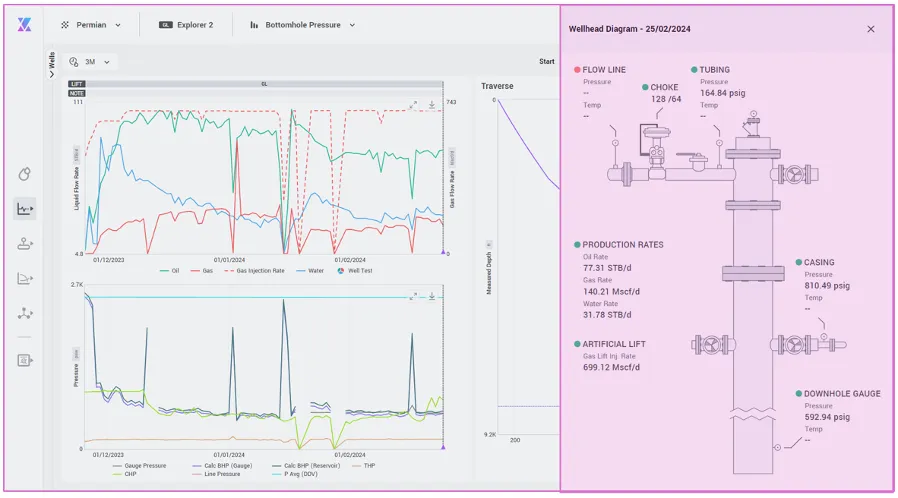This screenshot has width=898, height=498.
Task: Toggle the Line Pressure legend entry
Action: (x=216, y=474)
